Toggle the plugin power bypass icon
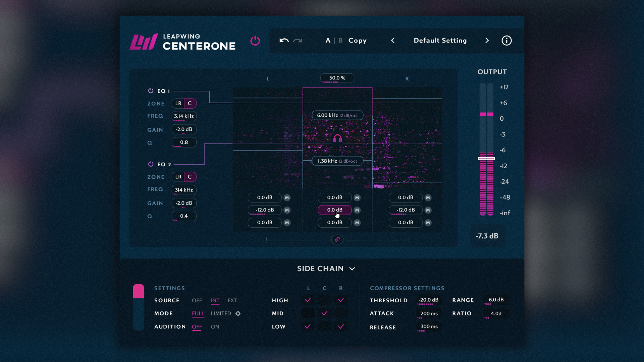This screenshot has width=644, height=362. 255,41
